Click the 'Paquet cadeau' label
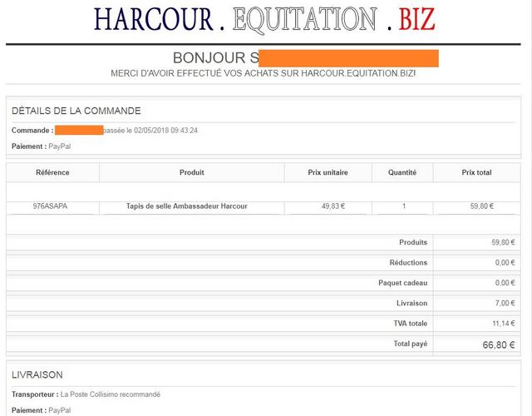The width and height of the screenshot is (532, 416). (402, 283)
